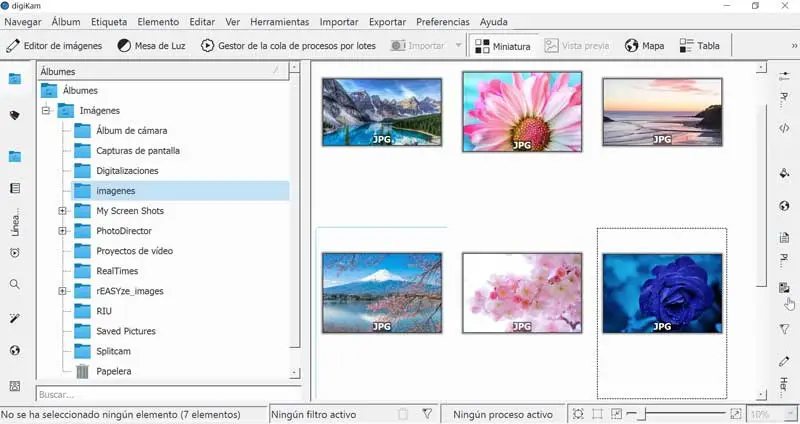Open the captions document tab in right sidebar

click(784, 238)
